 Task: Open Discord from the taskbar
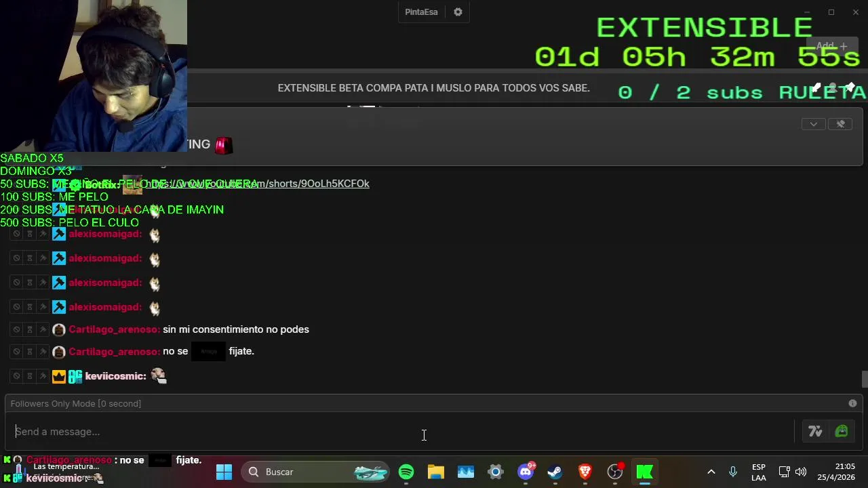pyautogui.click(x=526, y=472)
